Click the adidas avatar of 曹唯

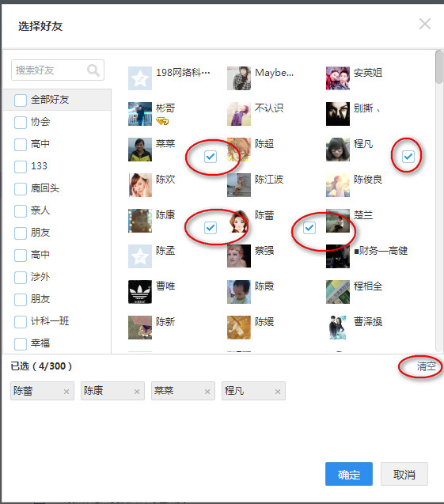[140, 292]
